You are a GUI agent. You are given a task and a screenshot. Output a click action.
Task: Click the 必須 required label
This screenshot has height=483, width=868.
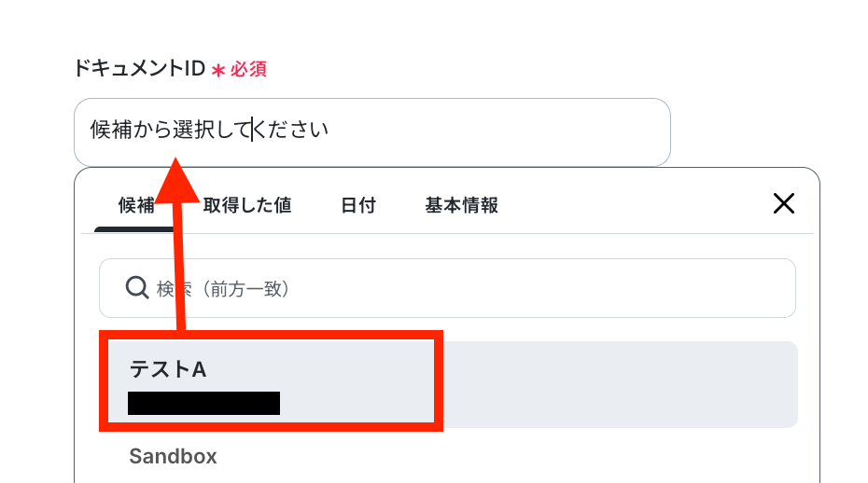point(250,69)
